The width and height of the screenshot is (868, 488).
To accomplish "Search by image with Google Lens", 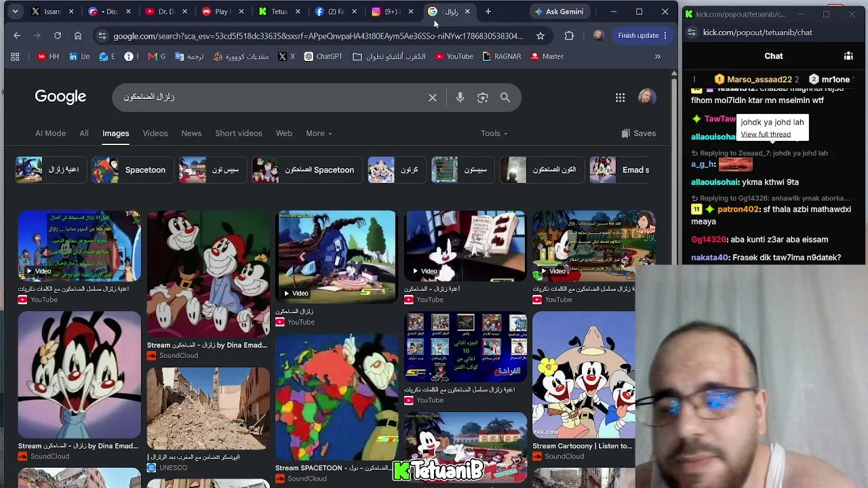I will (x=483, y=98).
